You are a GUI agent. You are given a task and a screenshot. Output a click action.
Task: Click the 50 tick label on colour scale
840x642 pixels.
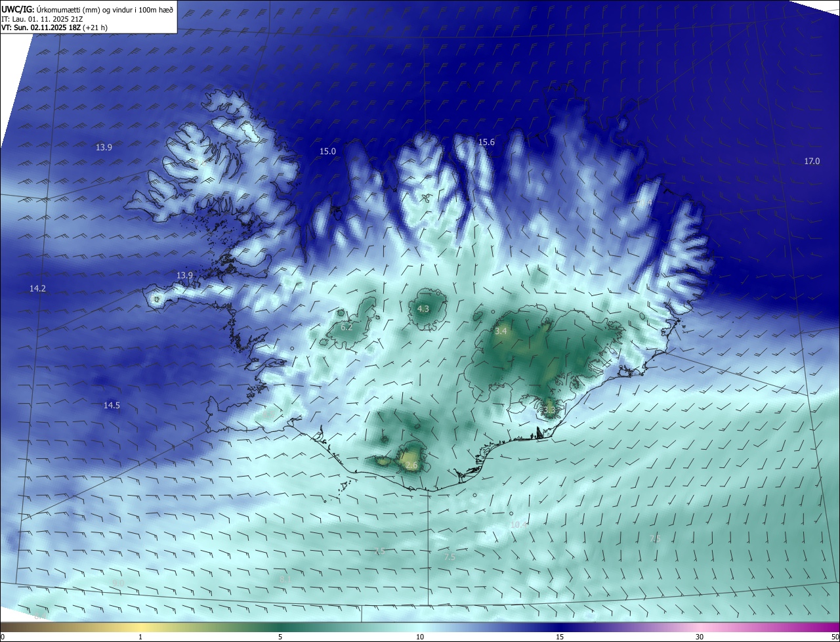click(834, 637)
